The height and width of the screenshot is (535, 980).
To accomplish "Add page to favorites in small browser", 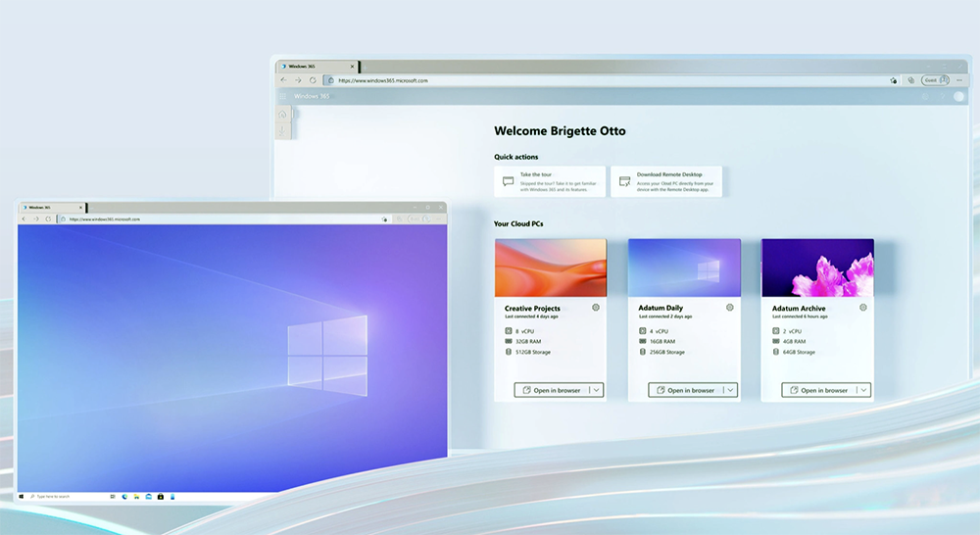I will tap(384, 219).
